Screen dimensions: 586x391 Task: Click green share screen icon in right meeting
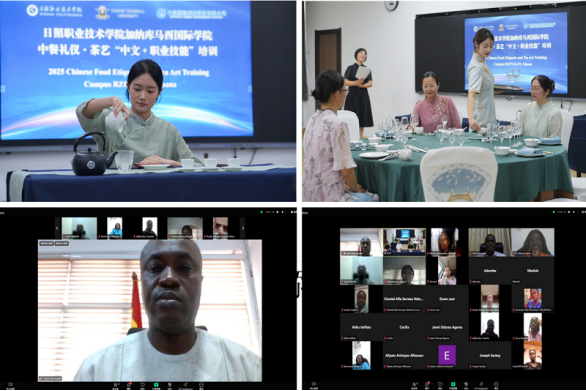pos(453,384)
